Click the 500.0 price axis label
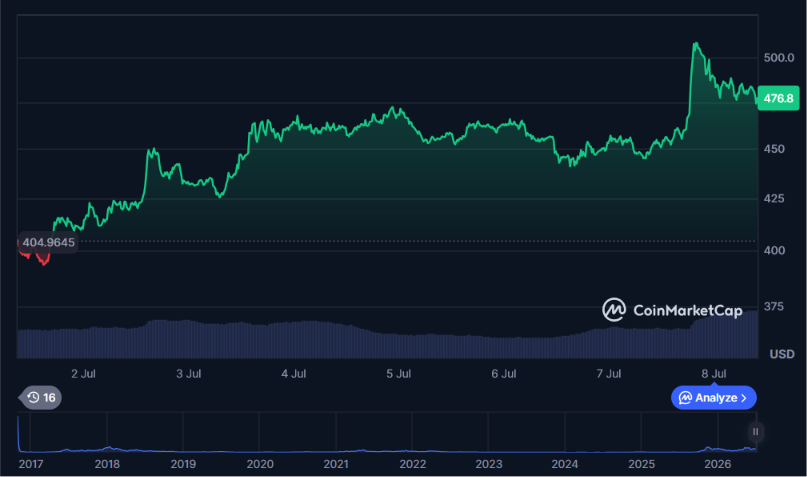This screenshot has height=477, width=807. (779, 58)
